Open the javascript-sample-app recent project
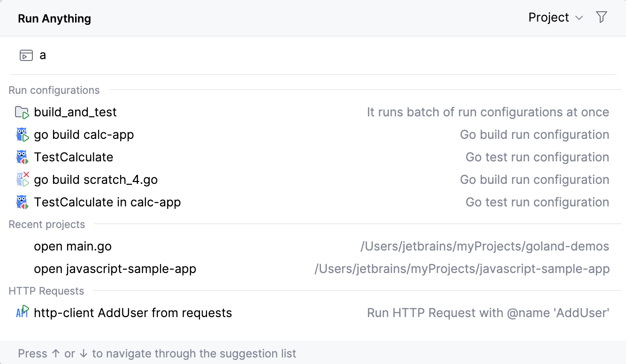 click(115, 269)
